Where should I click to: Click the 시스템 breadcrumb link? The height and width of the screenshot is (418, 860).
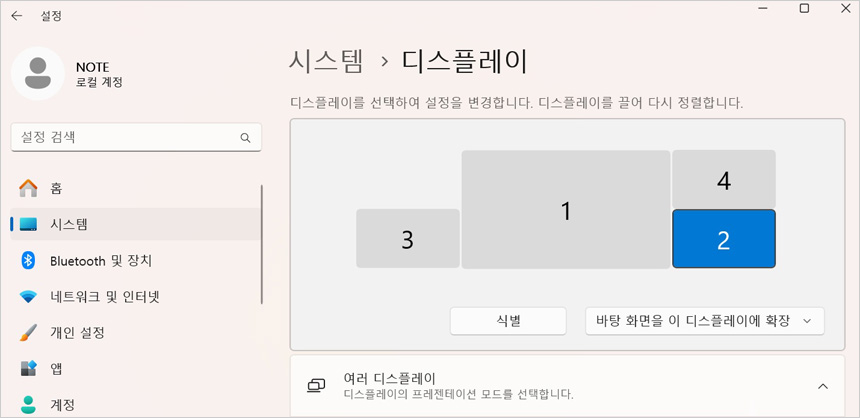(326, 60)
